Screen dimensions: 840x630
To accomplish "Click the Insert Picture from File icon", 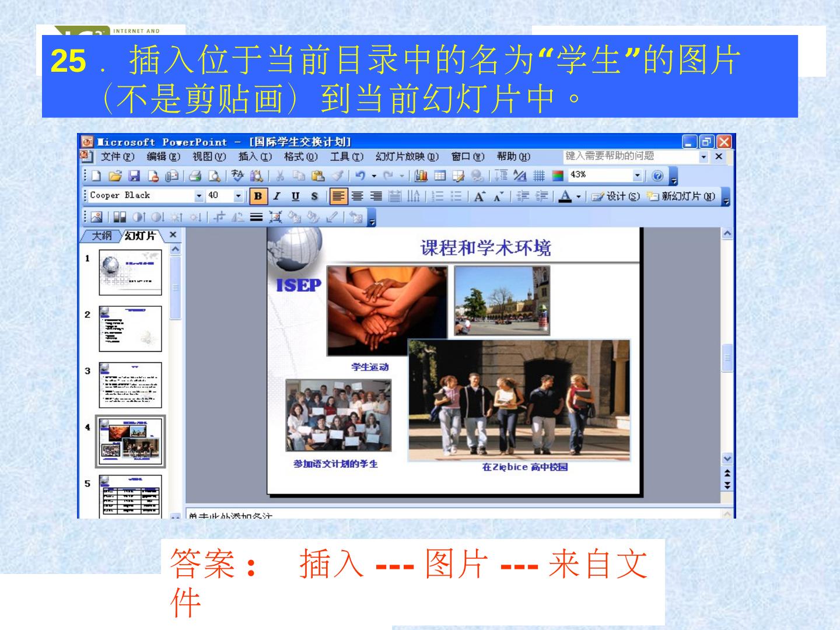I will click(x=97, y=218).
